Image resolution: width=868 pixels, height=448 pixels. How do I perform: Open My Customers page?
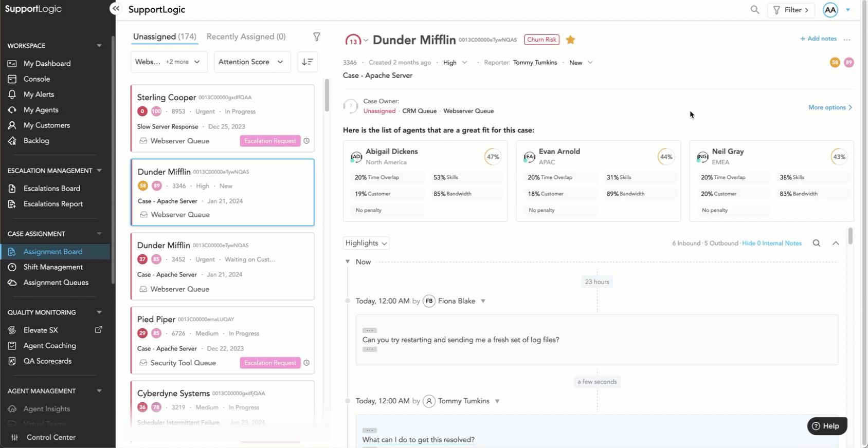(46, 125)
